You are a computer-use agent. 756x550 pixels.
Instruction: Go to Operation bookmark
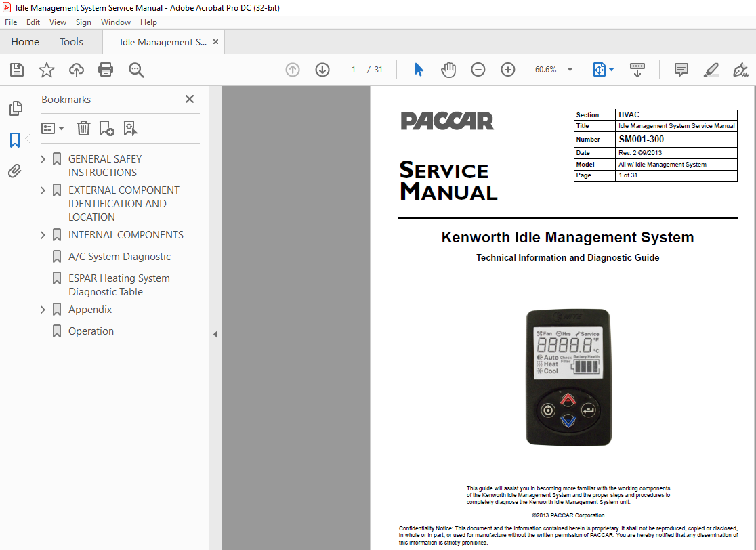pyautogui.click(x=91, y=331)
